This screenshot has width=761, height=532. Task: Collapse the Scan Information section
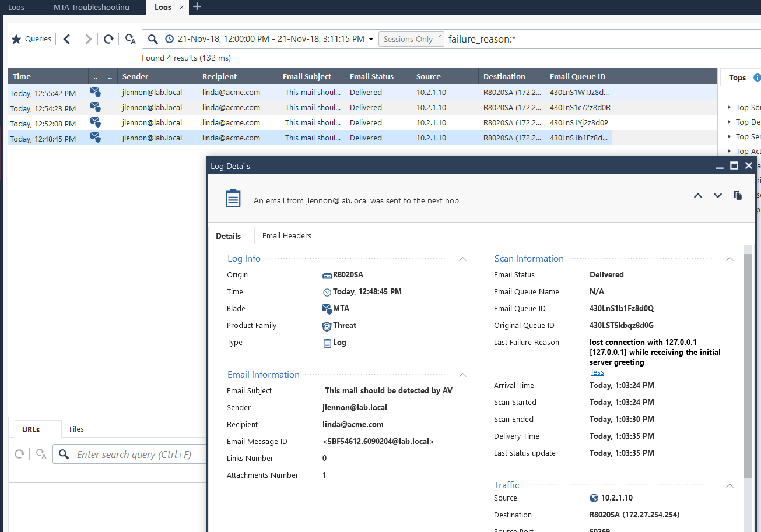pyautogui.click(x=730, y=259)
